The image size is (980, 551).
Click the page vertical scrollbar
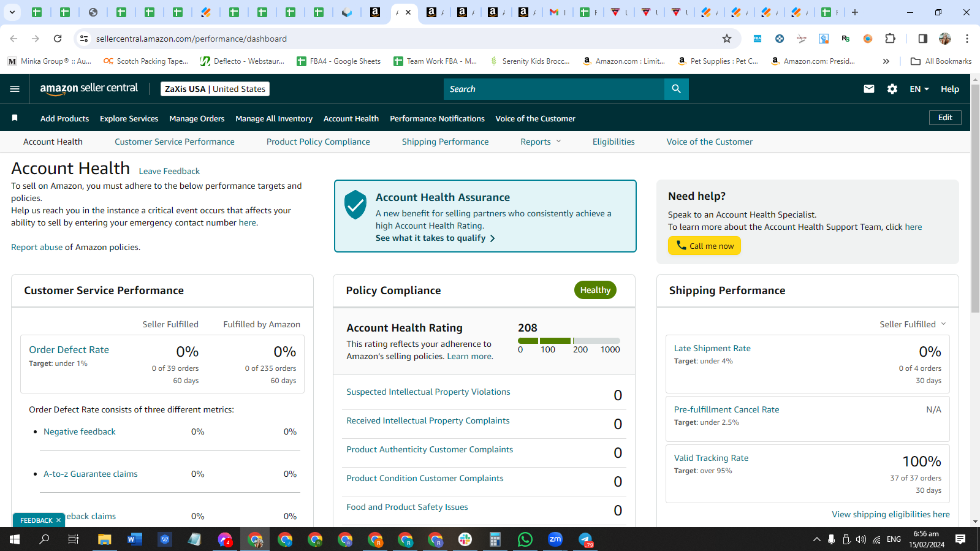pos(975,199)
